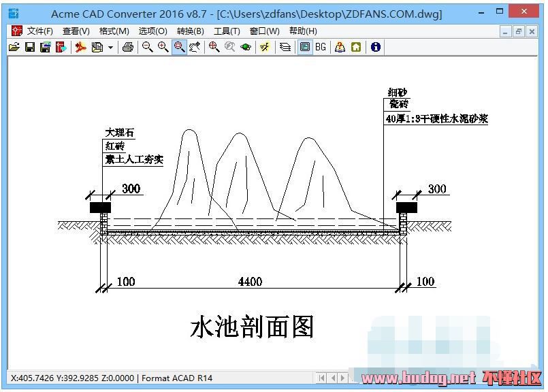Click the Save as image icon

[x=46, y=47]
